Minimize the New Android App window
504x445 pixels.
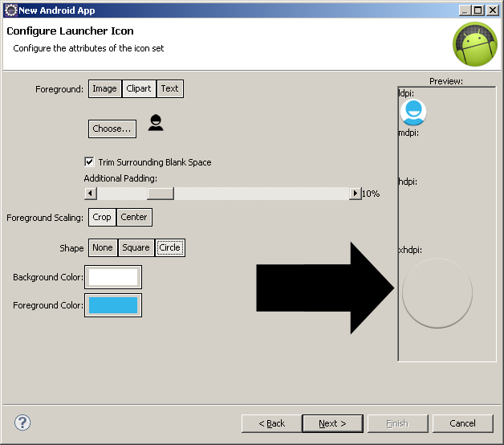pos(465,10)
